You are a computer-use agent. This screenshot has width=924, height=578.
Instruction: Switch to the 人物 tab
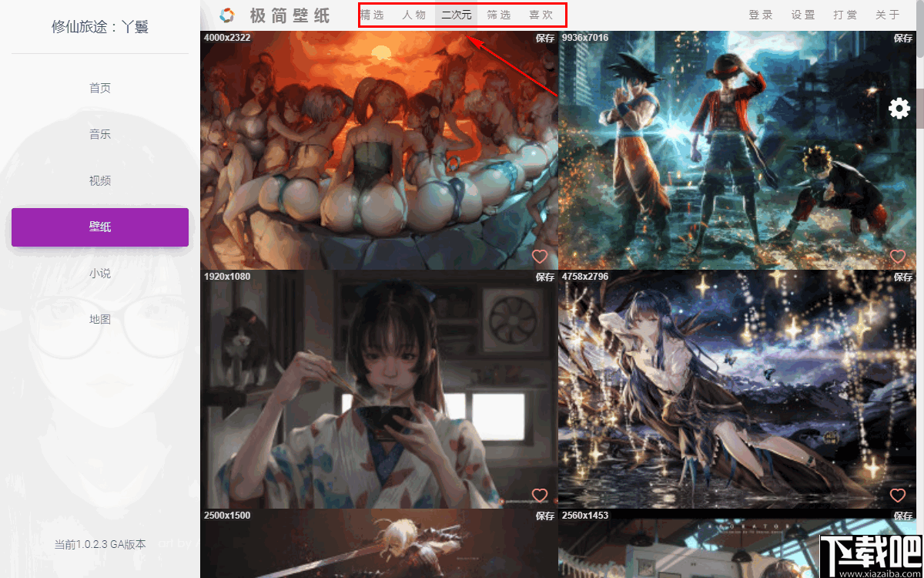coord(414,15)
